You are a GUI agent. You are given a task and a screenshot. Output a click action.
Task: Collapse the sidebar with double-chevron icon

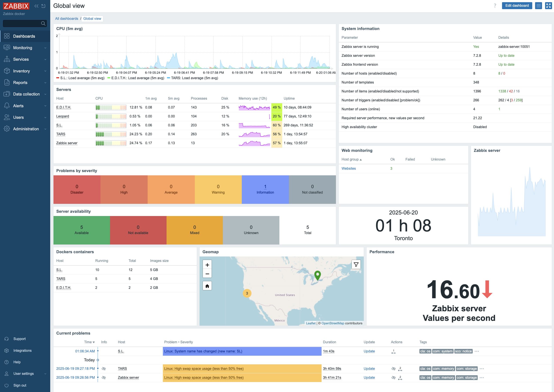37,6
